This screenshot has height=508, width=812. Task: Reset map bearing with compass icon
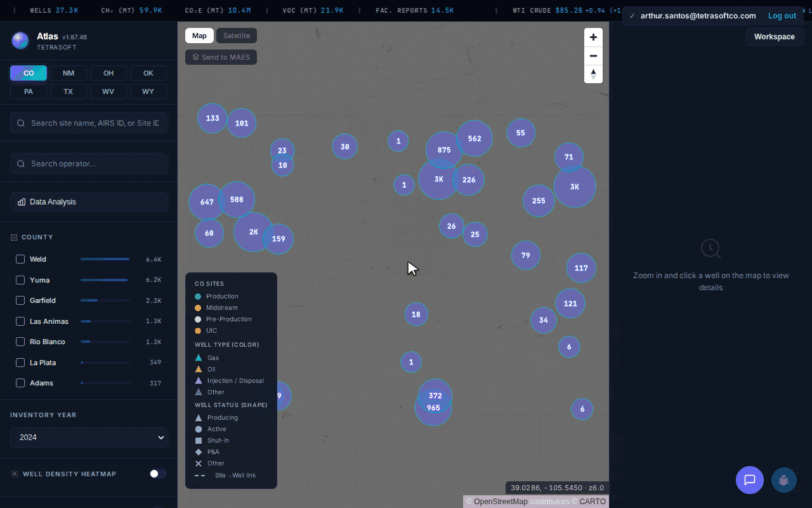pyautogui.click(x=593, y=74)
